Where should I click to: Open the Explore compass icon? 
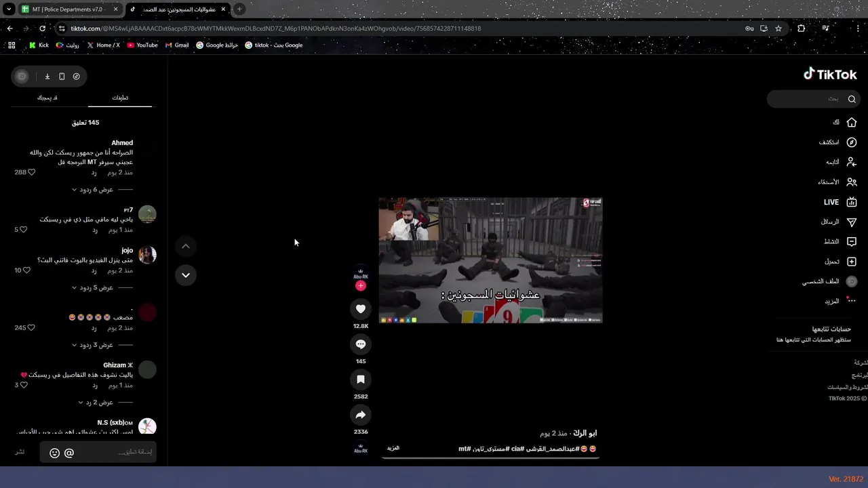[x=852, y=142]
